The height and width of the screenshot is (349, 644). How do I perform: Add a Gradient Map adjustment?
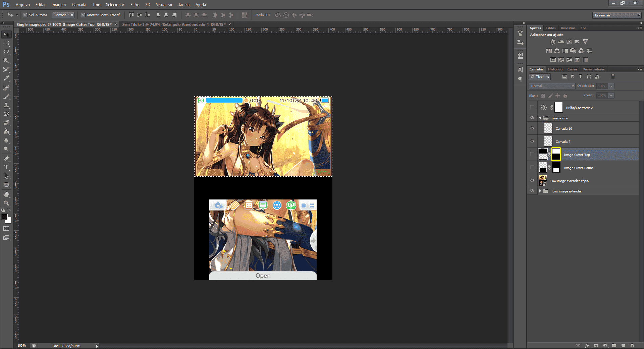coord(585,60)
